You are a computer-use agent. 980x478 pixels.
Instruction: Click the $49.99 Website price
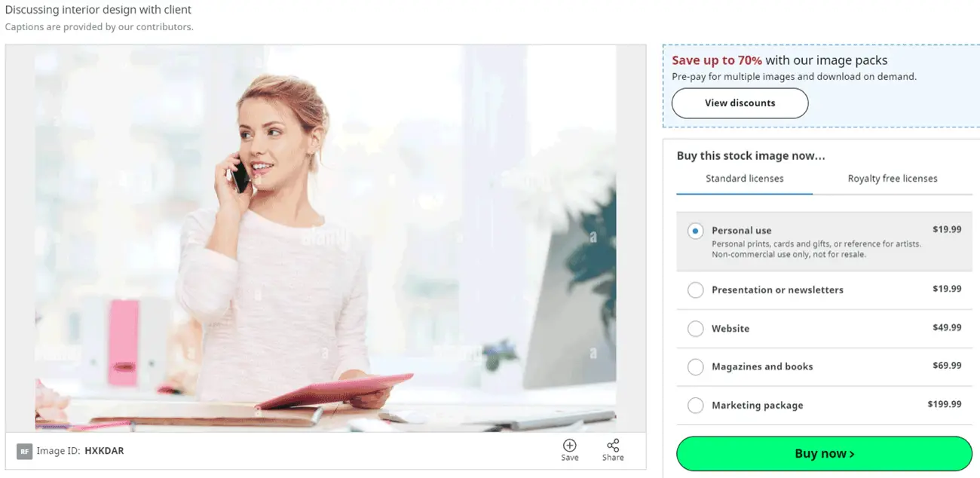tap(946, 328)
